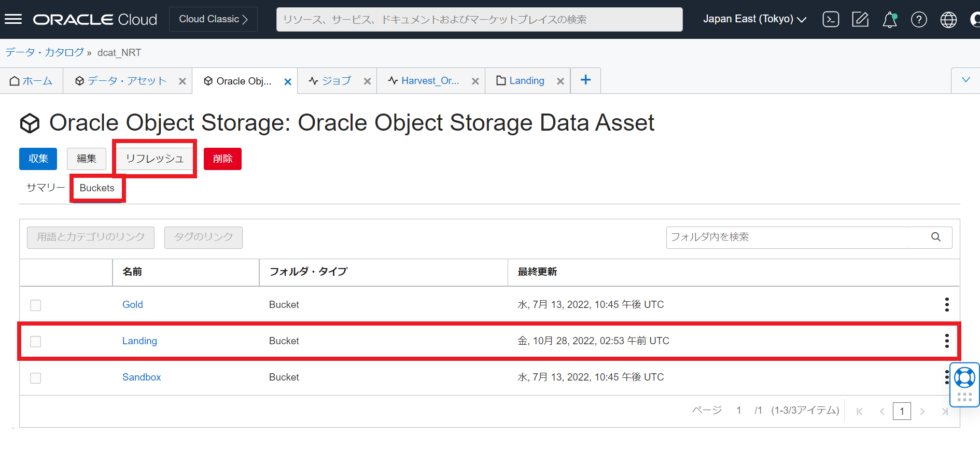Open the three-dot actions menu for Gold
980x450 pixels.
(946, 304)
